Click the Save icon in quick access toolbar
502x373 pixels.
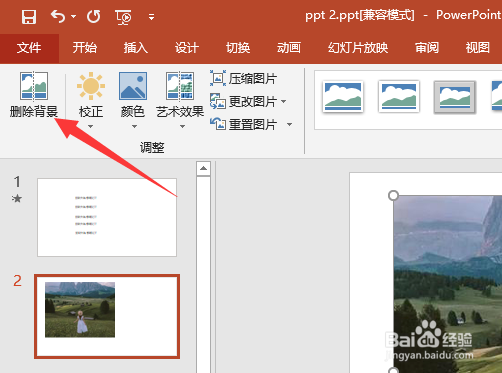(x=29, y=16)
